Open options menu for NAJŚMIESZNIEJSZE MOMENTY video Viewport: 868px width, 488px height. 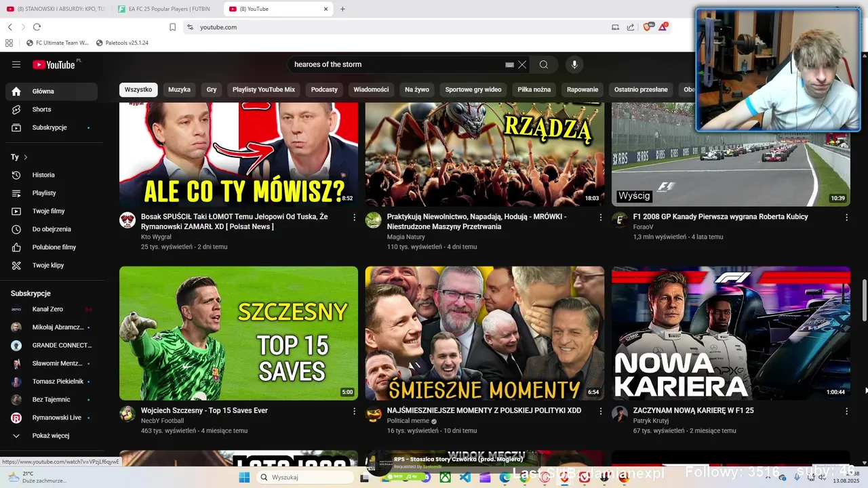click(x=600, y=411)
